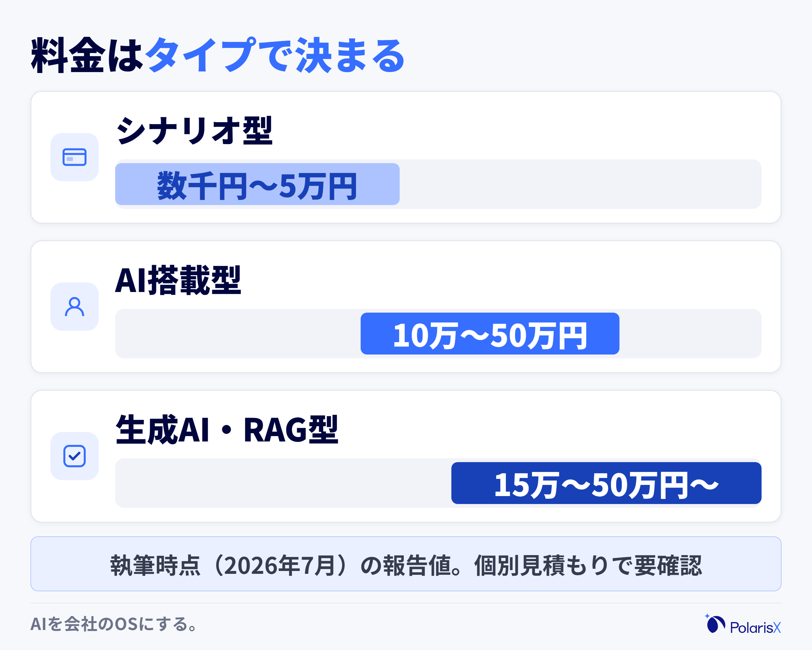Image resolution: width=812 pixels, height=650 pixels.
Task: Click the 執筆時点（2026年7月）note banner
Action: [x=406, y=564]
